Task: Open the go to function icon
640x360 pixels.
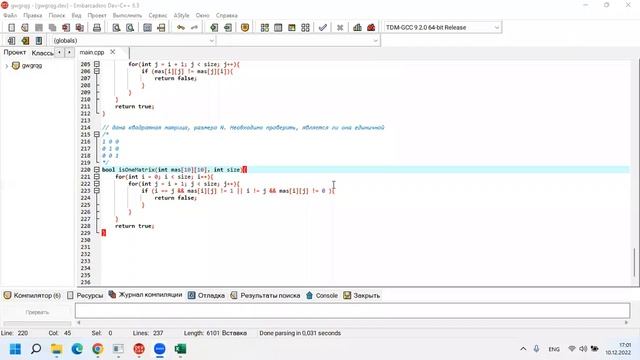Action: point(147,27)
